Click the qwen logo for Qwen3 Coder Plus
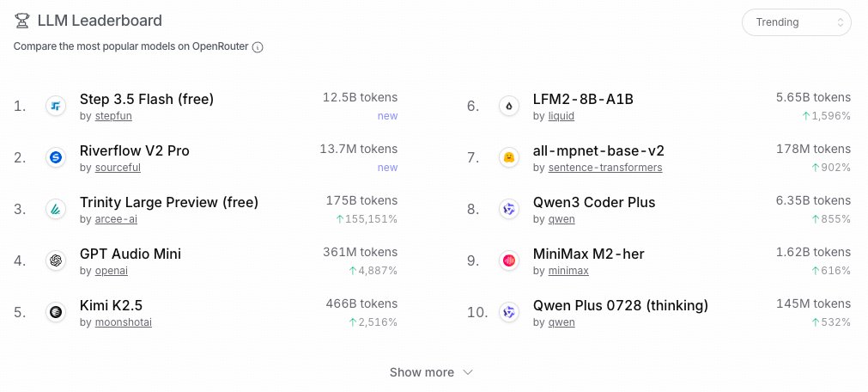868x392 pixels. point(509,209)
